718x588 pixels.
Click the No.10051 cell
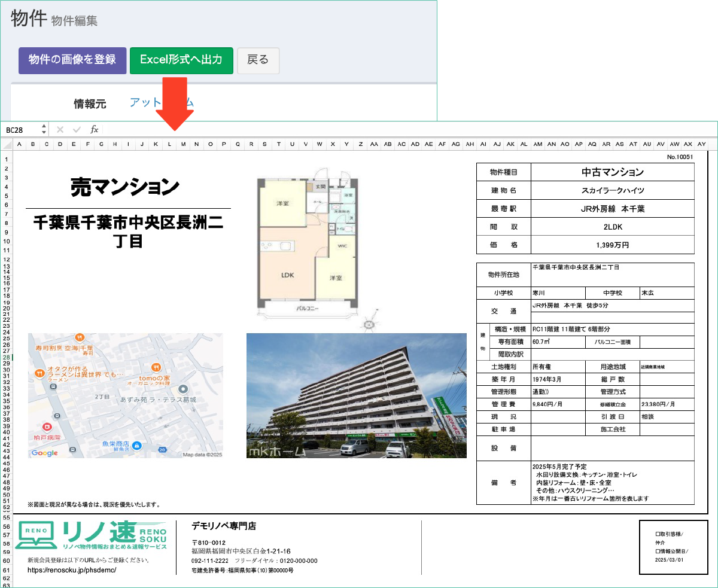pyautogui.click(x=680, y=157)
